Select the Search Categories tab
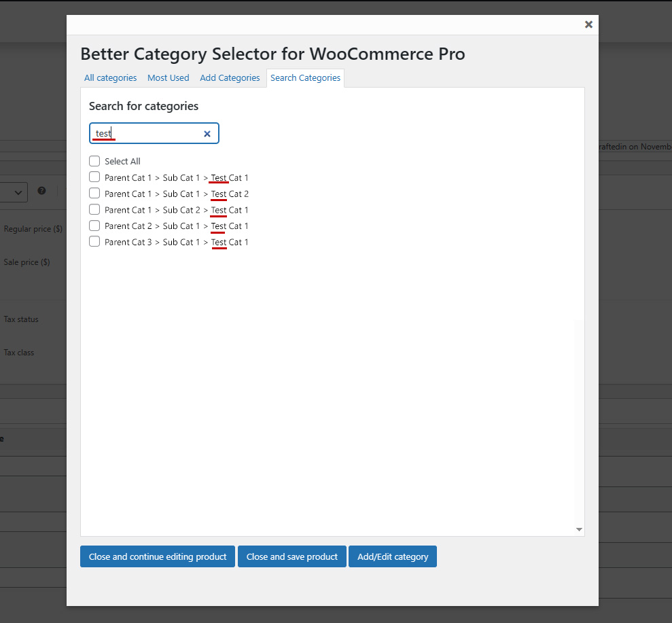The width and height of the screenshot is (672, 623). click(305, 78)
